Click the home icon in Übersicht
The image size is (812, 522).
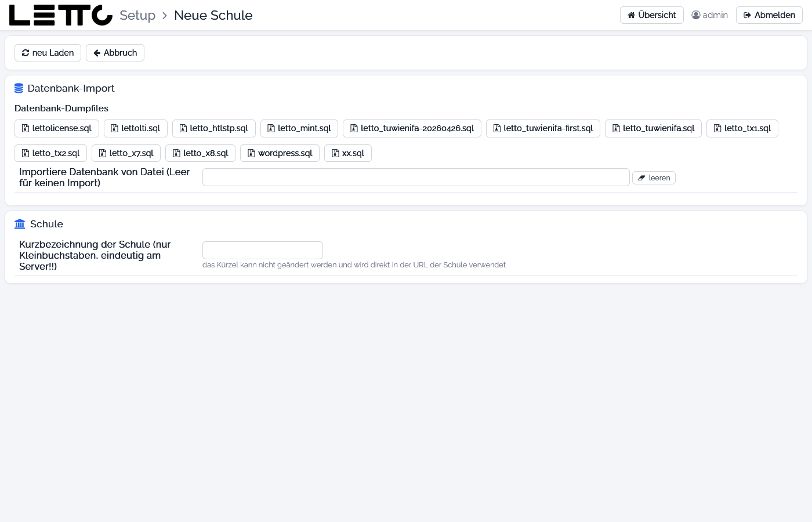pos(631,15)
